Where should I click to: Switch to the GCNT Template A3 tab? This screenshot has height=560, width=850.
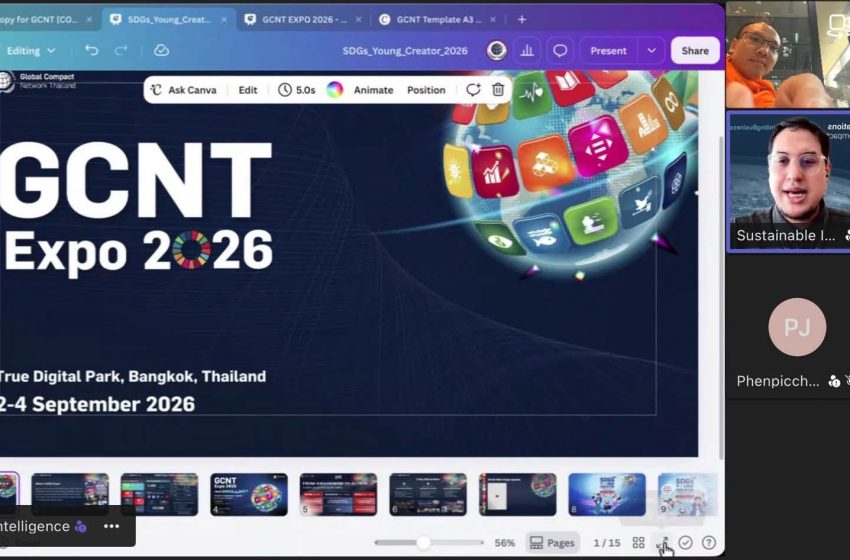tap(437, 20)
